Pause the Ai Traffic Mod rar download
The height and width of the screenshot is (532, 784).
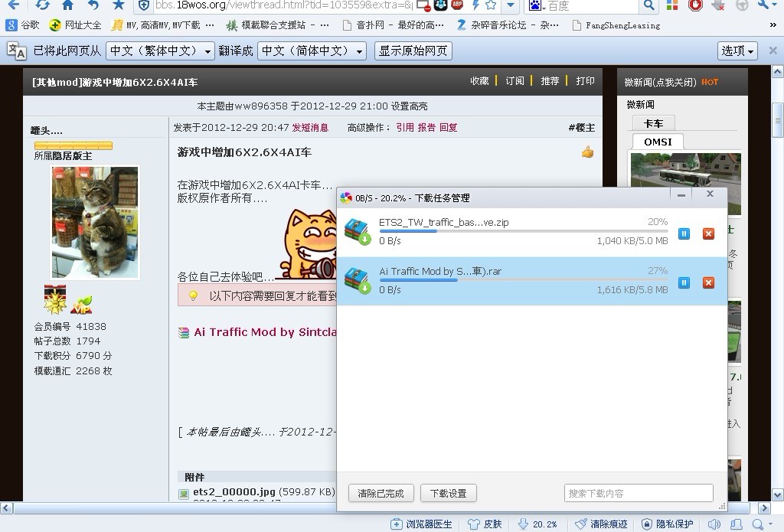pyautogui.click(x=684, y=282)
